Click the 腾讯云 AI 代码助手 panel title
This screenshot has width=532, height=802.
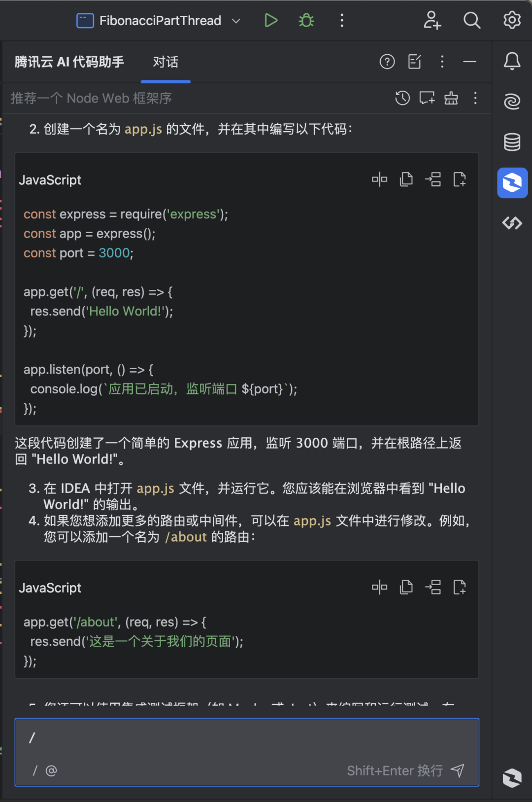(x=69, y=62)
